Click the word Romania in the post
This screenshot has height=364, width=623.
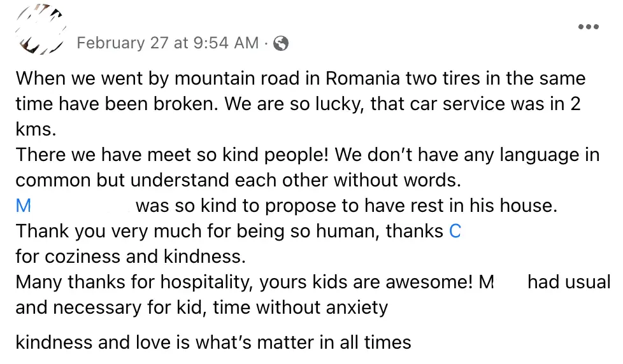(362, 79)
